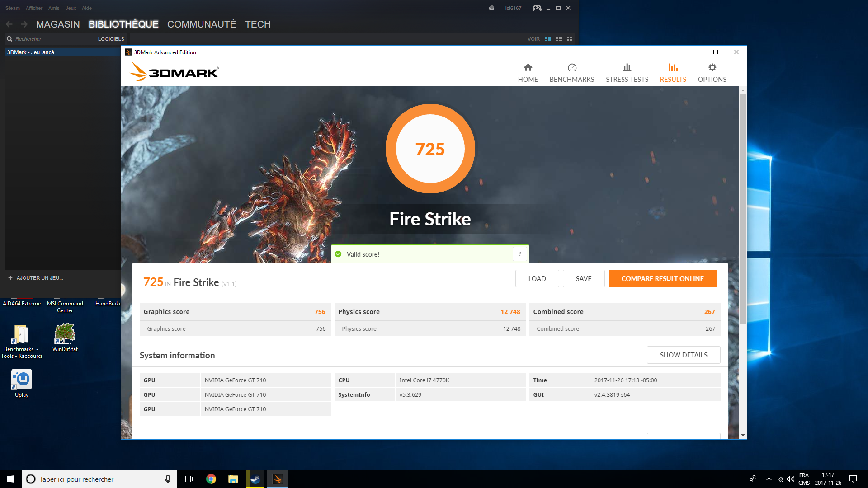The image size is (868, 488).
Task: Select 3DMark - Jeu lancé in Steam library
Action: pyautogui.click(x=62, y=52)
